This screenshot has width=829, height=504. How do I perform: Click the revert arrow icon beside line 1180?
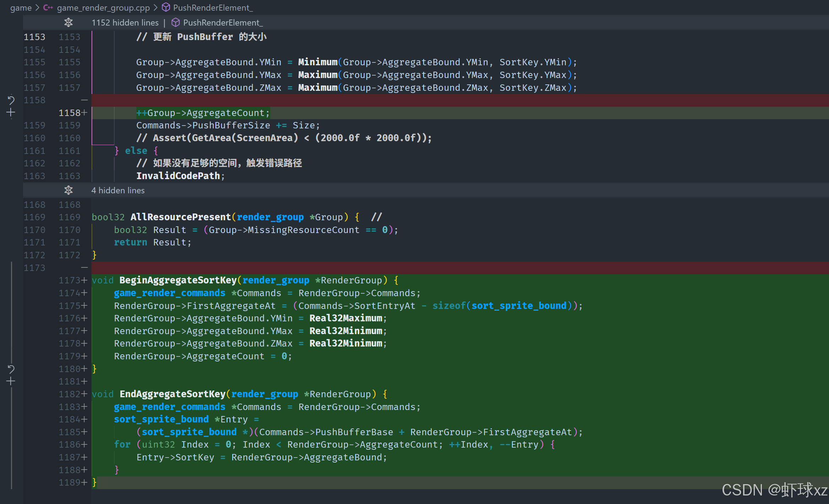(x=11, y=369)
